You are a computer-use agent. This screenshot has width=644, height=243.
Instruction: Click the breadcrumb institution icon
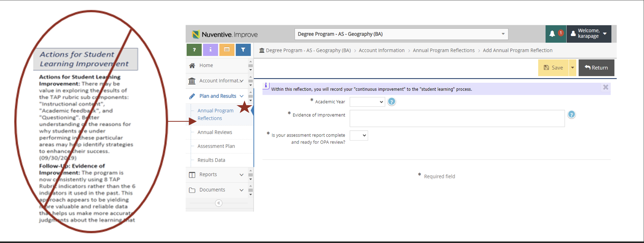pyautogui.click(x=262, y=50)
